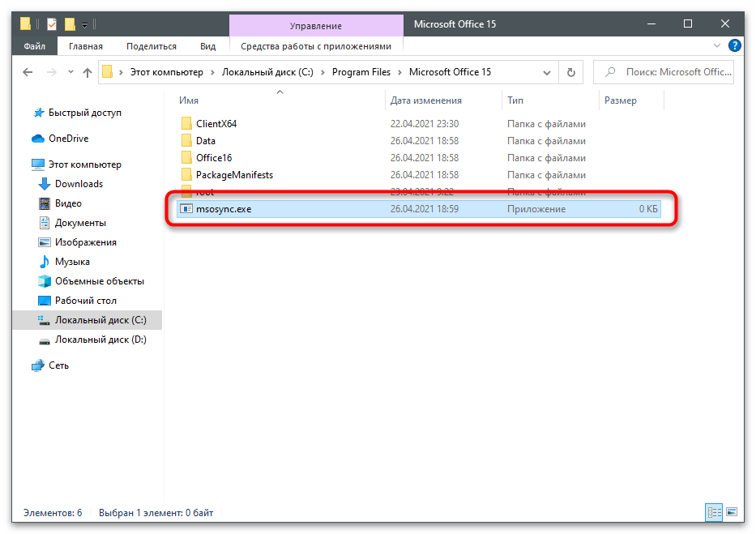Refresh the folder view
Viewport: 756px width, 534px height.
tap(571, 72)
